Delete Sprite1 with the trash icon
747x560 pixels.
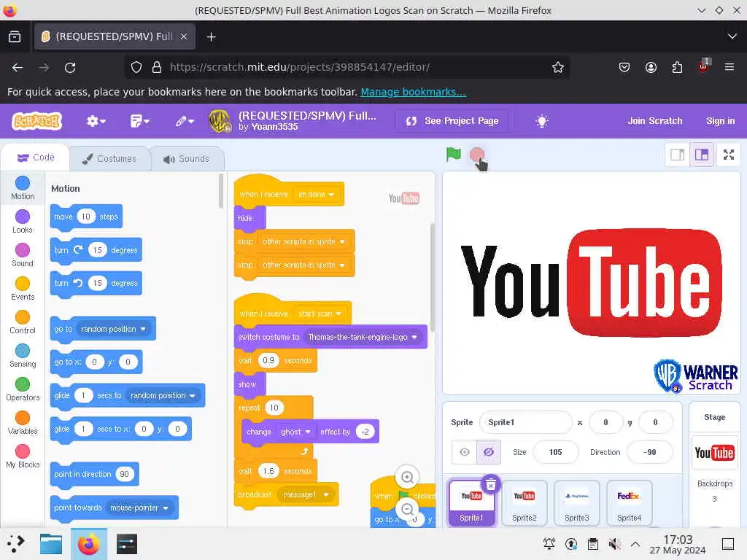pos(491,484)
